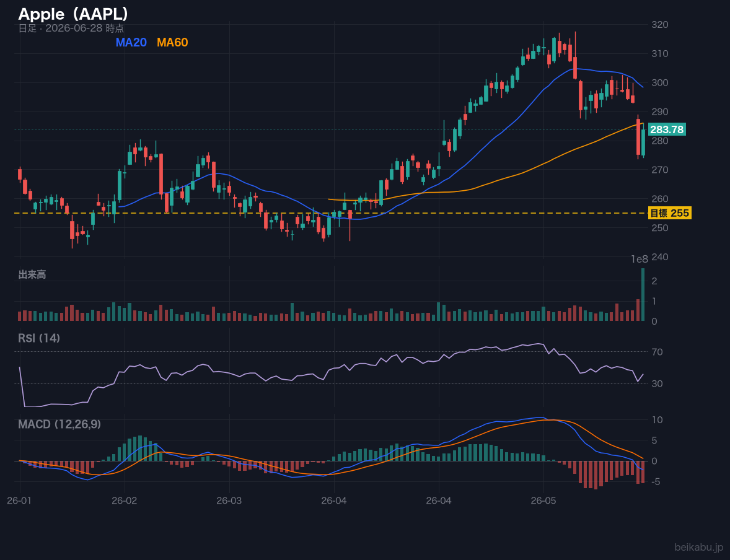Click the volume axis value 2

(x=654, y=281)
